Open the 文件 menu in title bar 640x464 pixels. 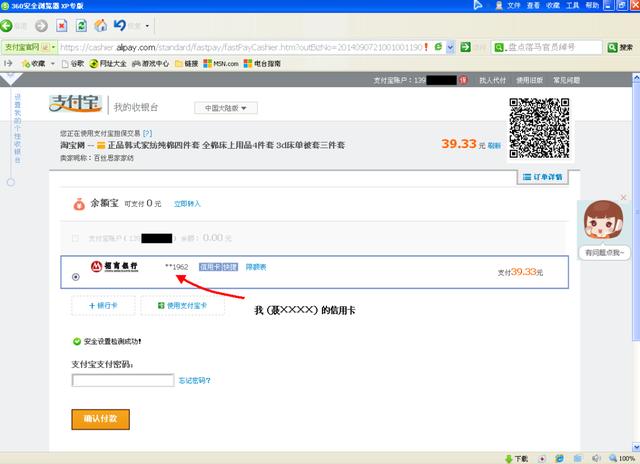(513, 5)
